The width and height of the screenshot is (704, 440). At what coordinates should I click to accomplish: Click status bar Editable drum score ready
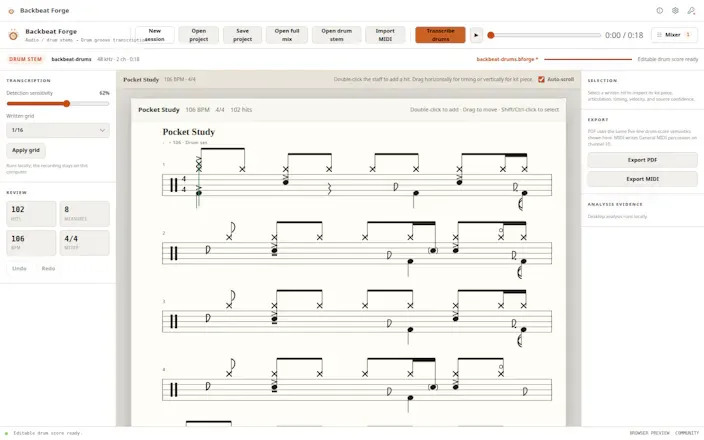[x=48, y=433]
